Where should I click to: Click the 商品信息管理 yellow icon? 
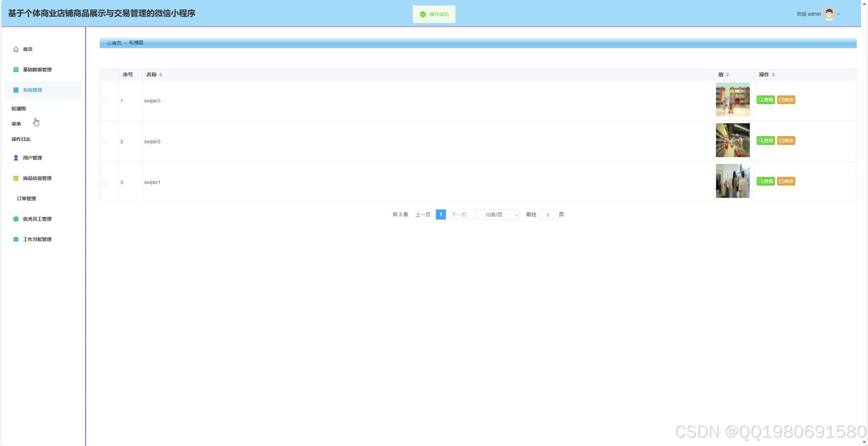[16, 178]
